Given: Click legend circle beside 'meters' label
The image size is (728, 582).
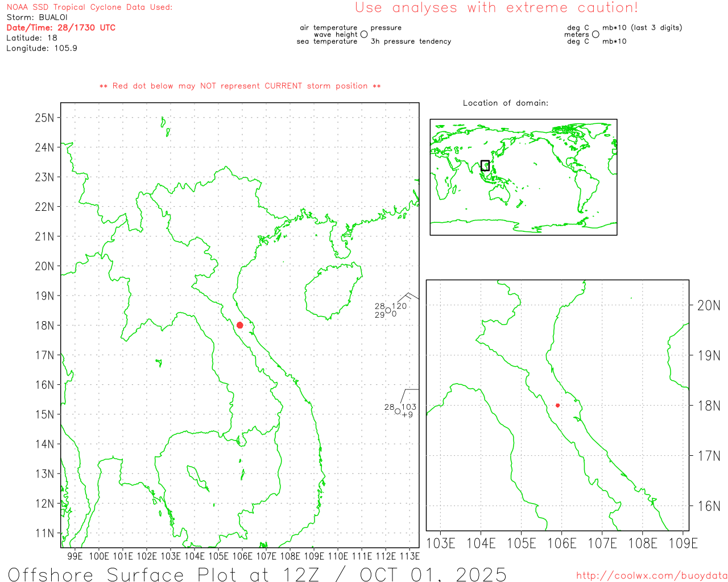Looking at the screenshot, I should click(595, 35).
